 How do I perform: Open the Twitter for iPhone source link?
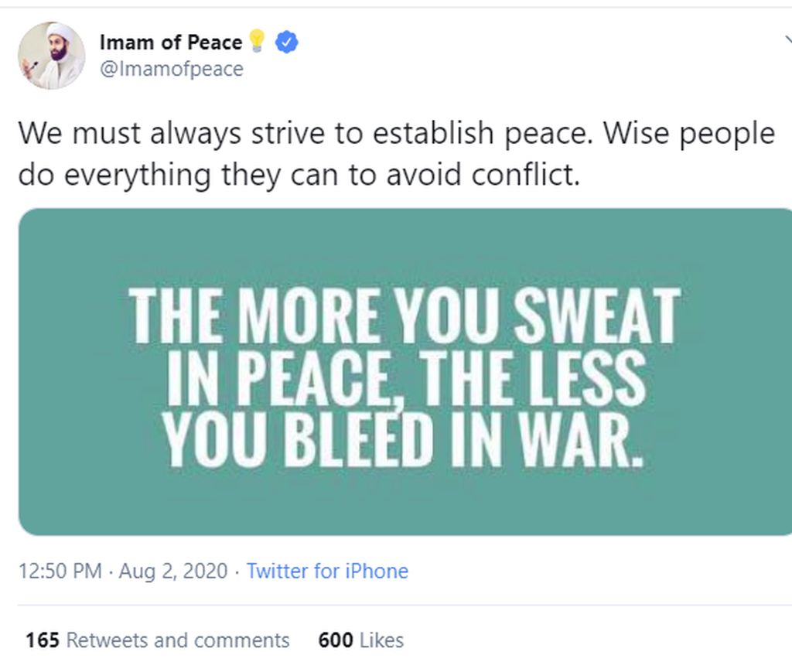coord(327,571)
